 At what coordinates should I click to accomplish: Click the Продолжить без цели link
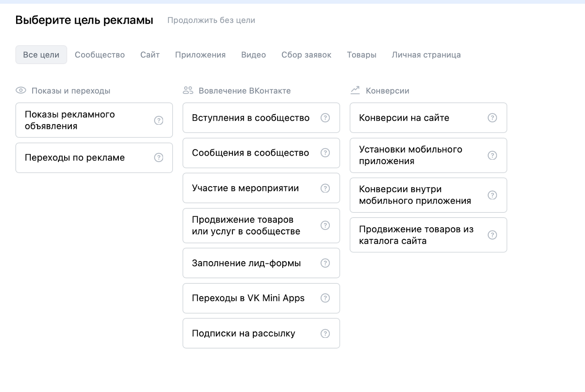(x=211, y=20)
